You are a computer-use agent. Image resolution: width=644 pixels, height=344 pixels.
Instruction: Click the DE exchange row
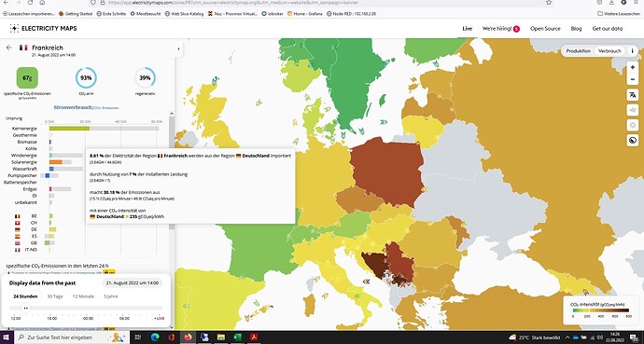tap(35, 229)
